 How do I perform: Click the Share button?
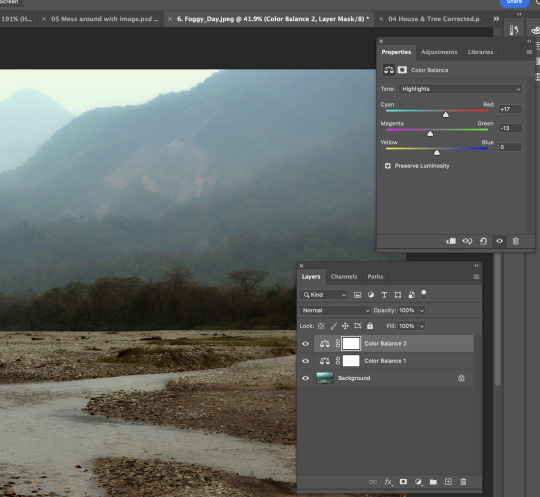pyautogui.click(x=514, y=3)
